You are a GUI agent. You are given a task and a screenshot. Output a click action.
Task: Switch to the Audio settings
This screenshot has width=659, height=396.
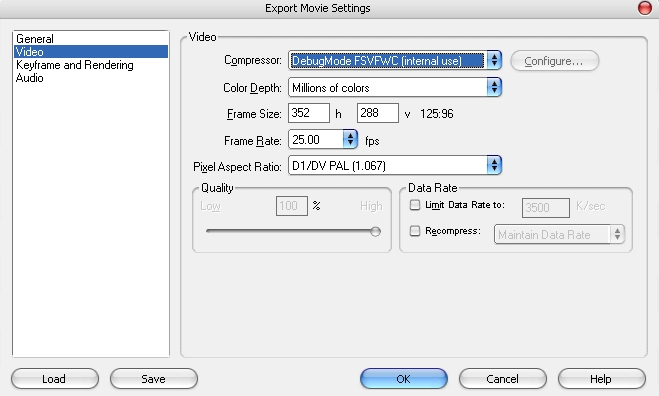point(91,78)
